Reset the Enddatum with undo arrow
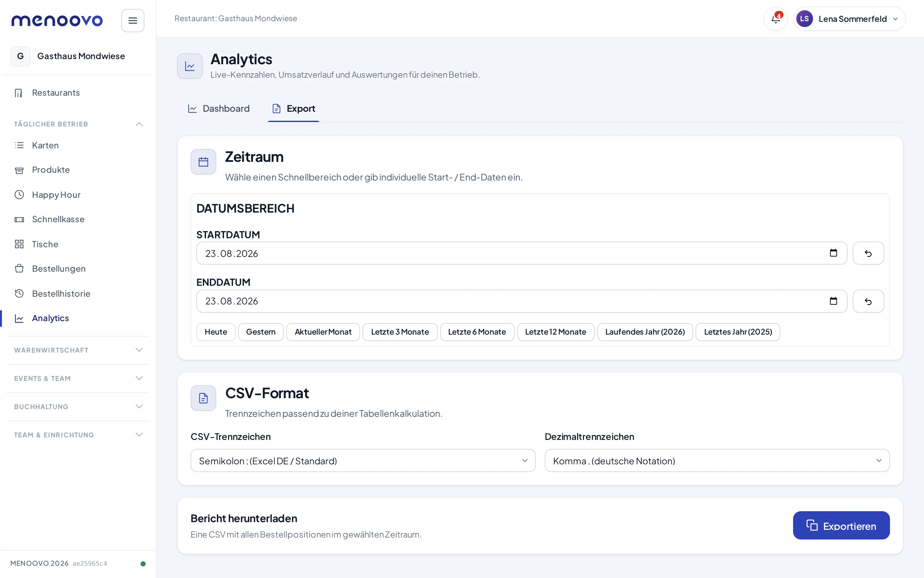The image size is (924, 578). coord(868,301)
